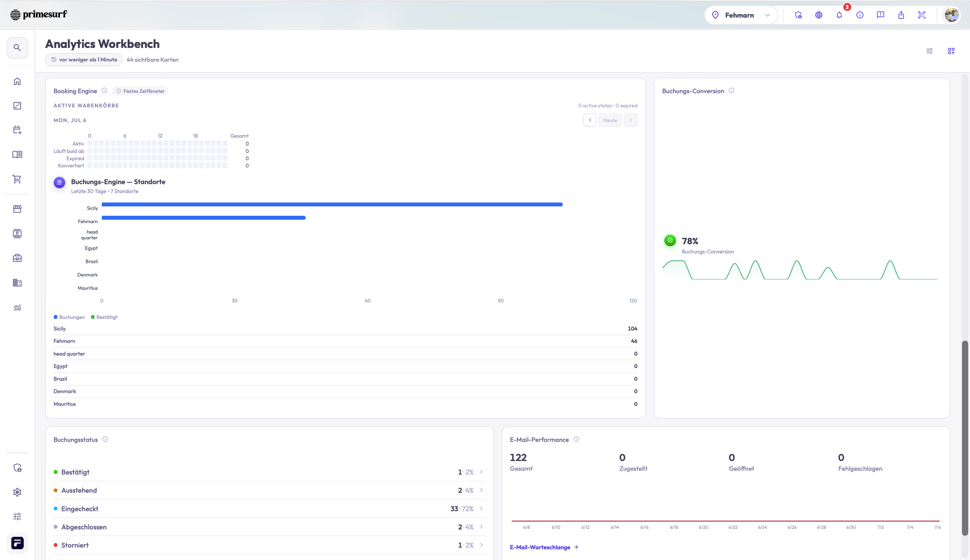Open the QR scanner icon
This screenshot has height=560, width=970.
921,15
